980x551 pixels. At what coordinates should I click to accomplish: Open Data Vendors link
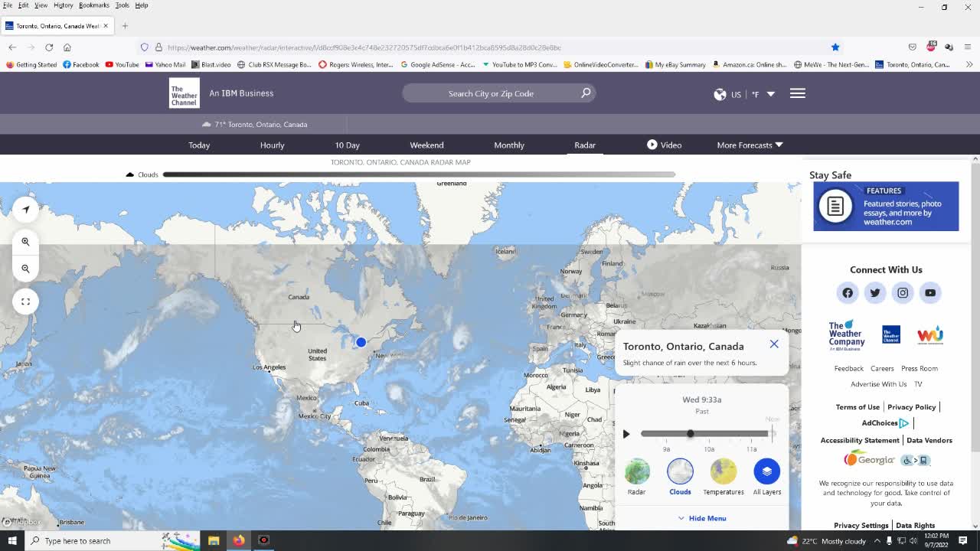tap(929, 440)
